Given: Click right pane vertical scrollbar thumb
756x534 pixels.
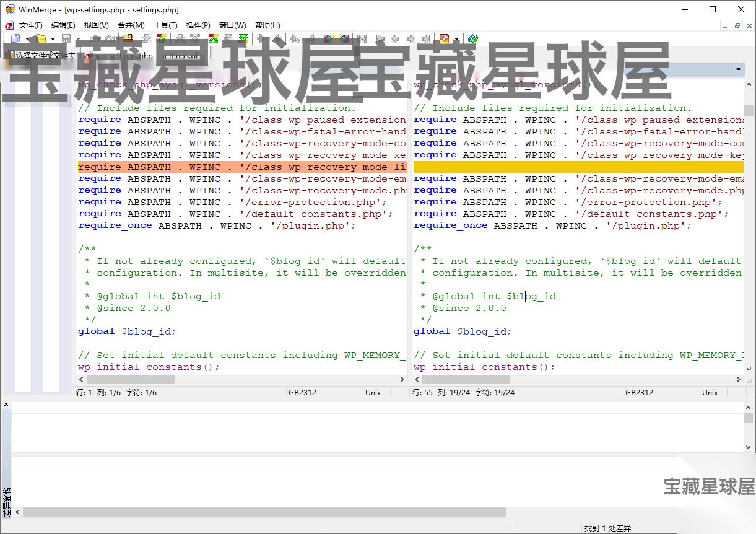Looking at the screenshot, I should pyautogui.click(x=749, y=110).
